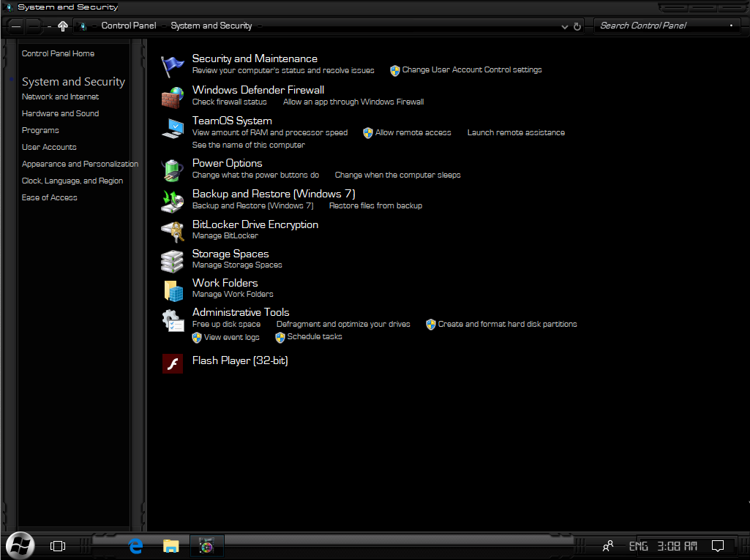750x560 pixels.
Task: Open User Accounts category
Action: point(49,147)
